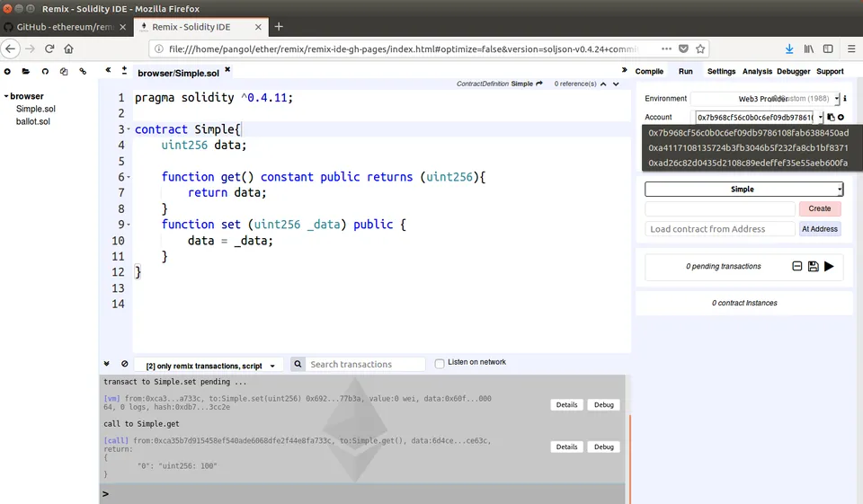Select account 0x7b968cf56c0b0c6ef09db9786108fab6388450ad
The width and height of the screenshot is (863, 504).
click(x=749, y=133)
